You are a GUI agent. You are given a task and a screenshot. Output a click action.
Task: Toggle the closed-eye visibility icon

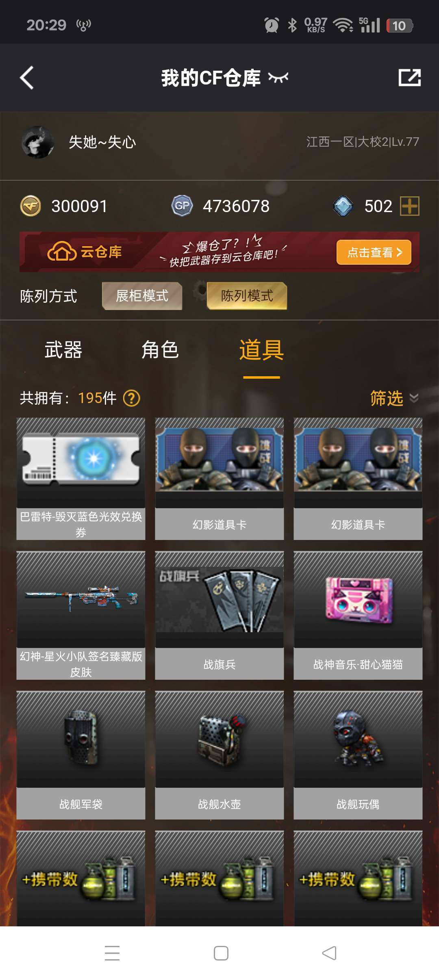[x=278, y=77]
